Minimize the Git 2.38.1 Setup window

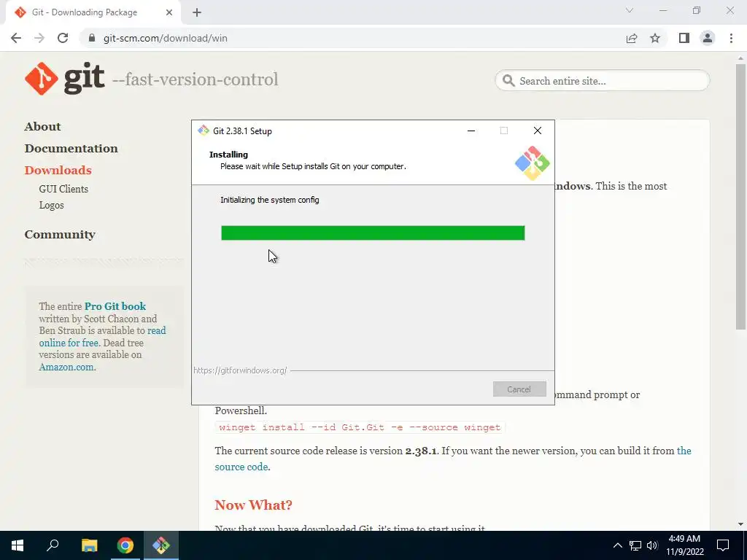coord(471,131)
